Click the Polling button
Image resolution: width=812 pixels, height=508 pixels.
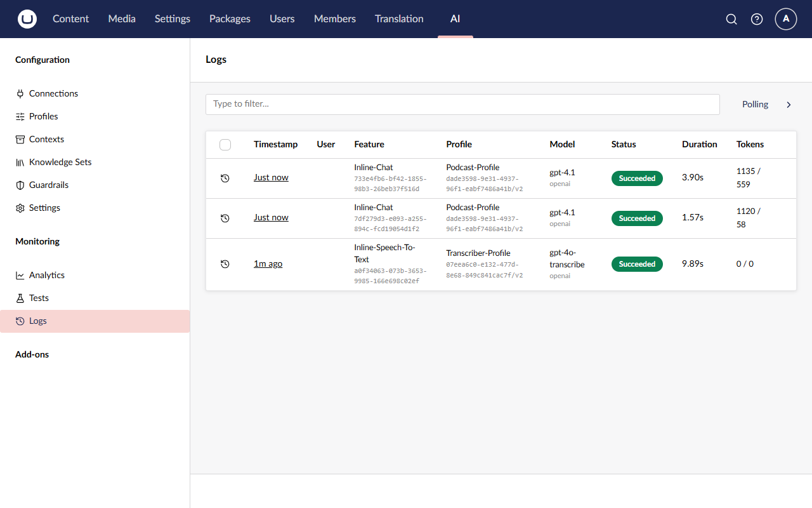click(x=755, y=105)
